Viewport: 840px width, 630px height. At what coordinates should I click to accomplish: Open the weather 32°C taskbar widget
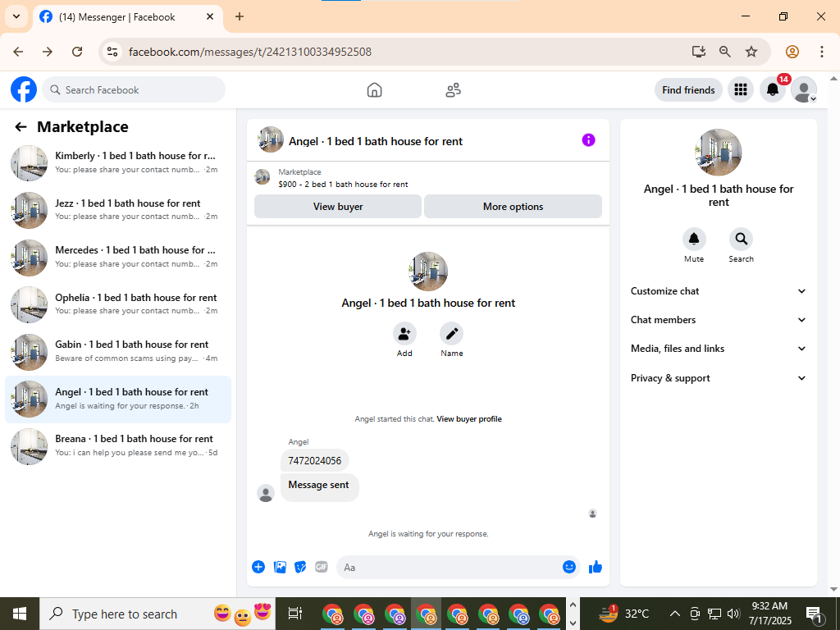coord(624,614)
